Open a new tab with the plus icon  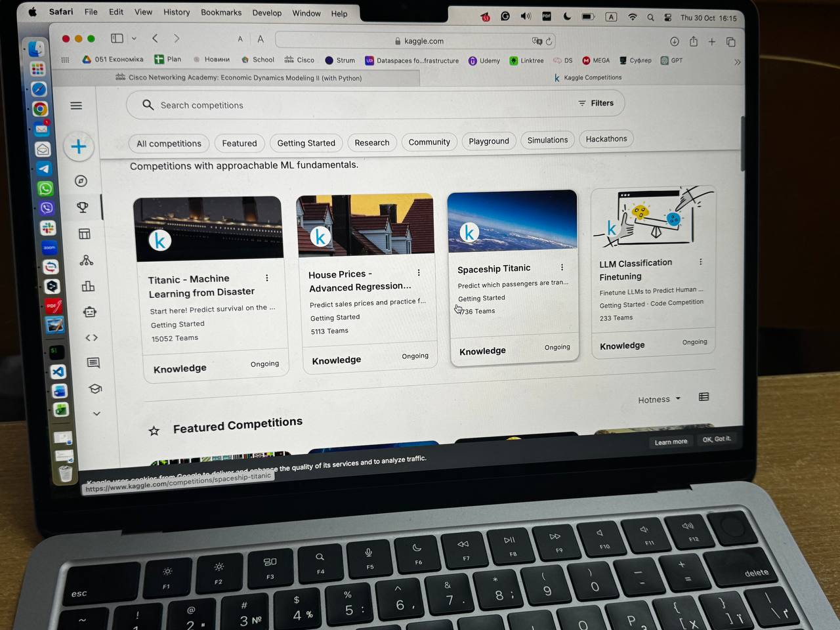712,42
